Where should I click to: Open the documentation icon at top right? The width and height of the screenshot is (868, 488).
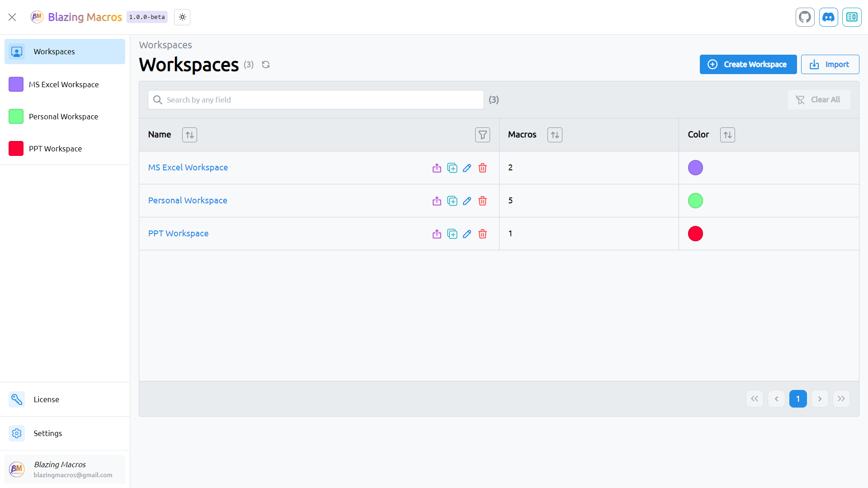[852, 17]
